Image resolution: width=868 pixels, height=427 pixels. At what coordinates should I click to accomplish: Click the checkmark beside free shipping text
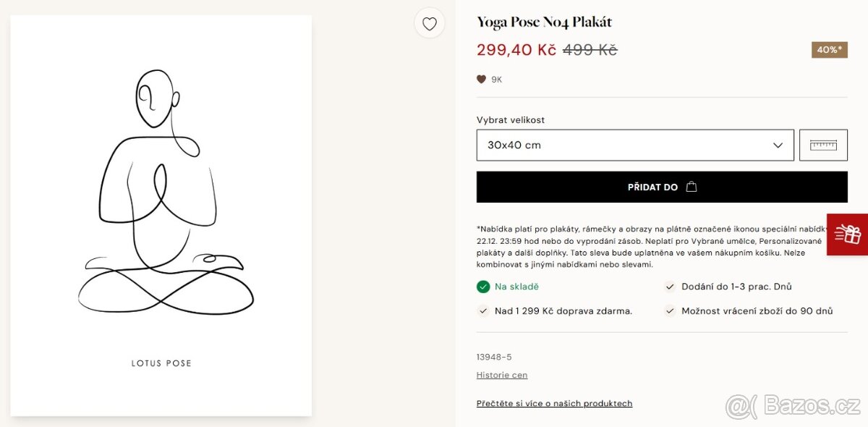pos(483,311)
